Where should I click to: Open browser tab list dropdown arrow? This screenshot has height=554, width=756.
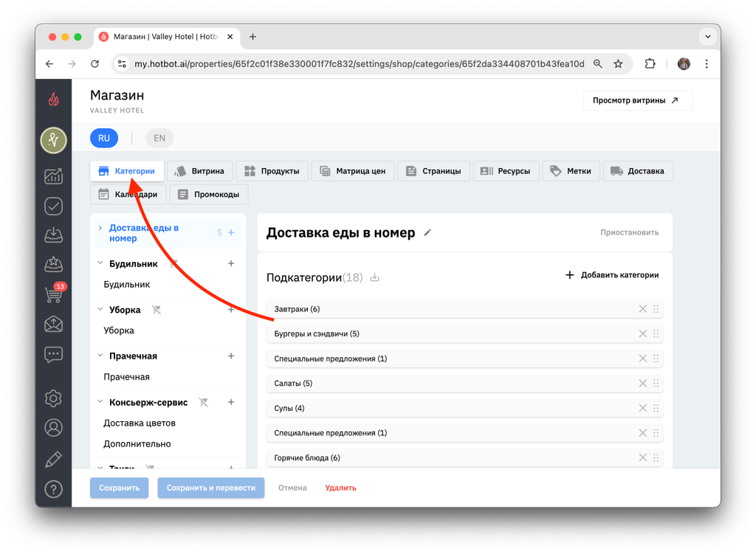tap(707, 37)
